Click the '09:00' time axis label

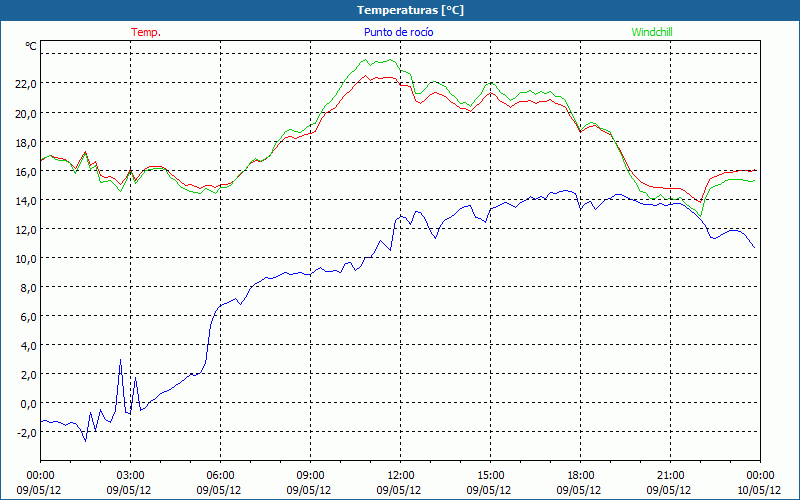pyautogui.click(x=310, y=476)
